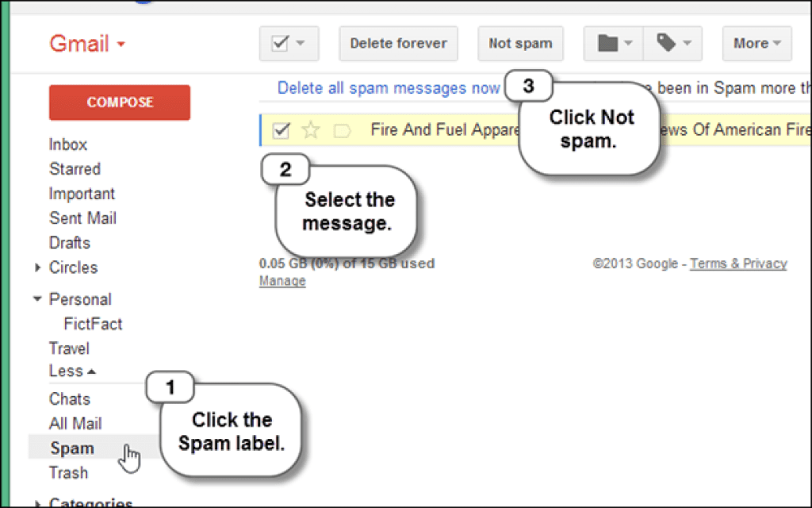Collapse the Personal label group
Screen dimensions: 812x508
click(37, 299)
